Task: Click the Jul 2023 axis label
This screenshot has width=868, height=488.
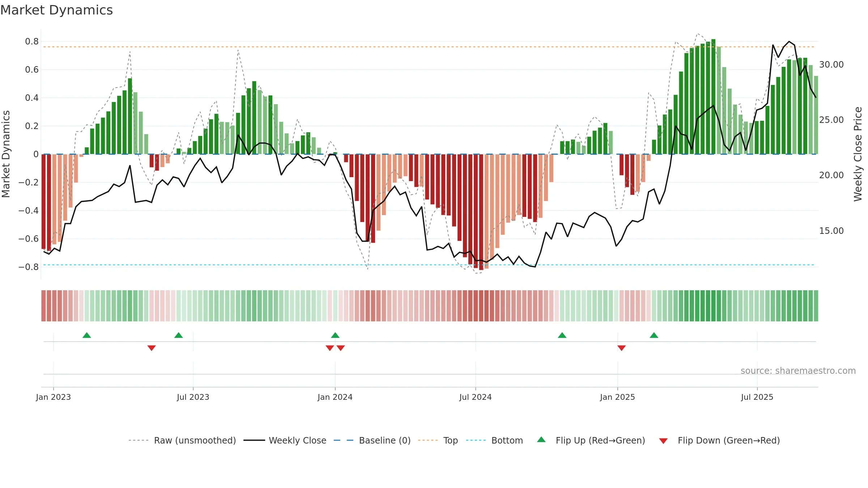Action: coord(193,397)
